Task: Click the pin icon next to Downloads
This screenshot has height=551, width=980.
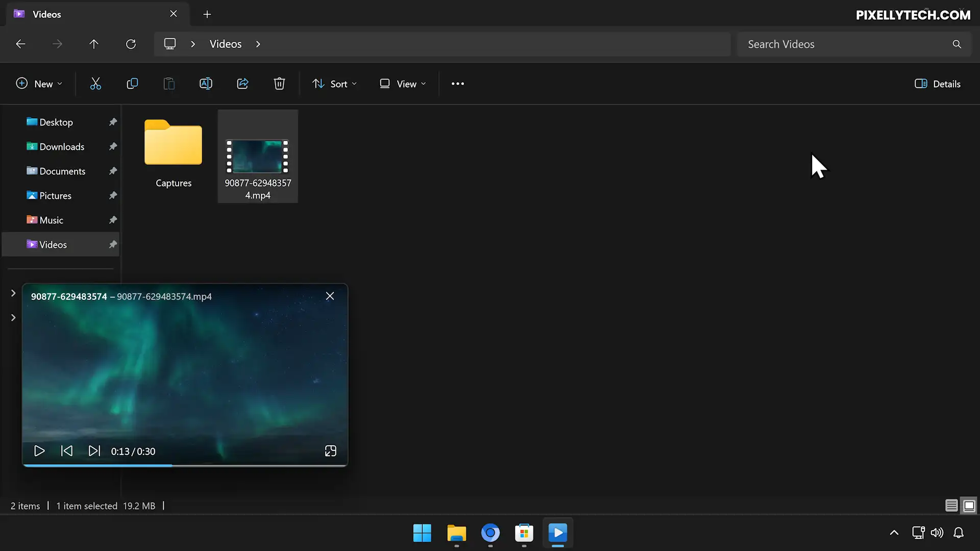Action: [113, 146]
